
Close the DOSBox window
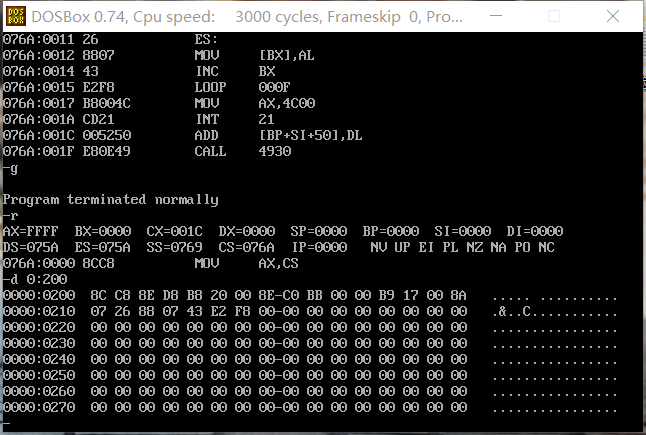pyautogui.click(x=613, y=16)
